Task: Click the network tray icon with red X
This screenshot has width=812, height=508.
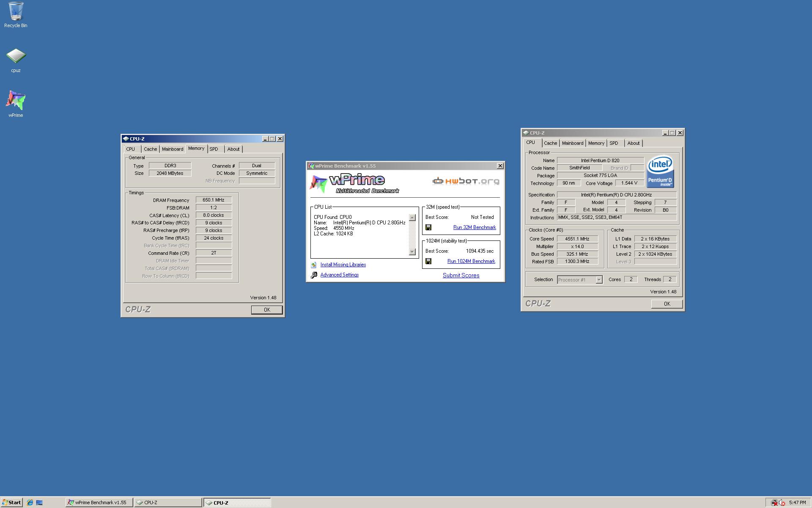Action: (774, 502)
